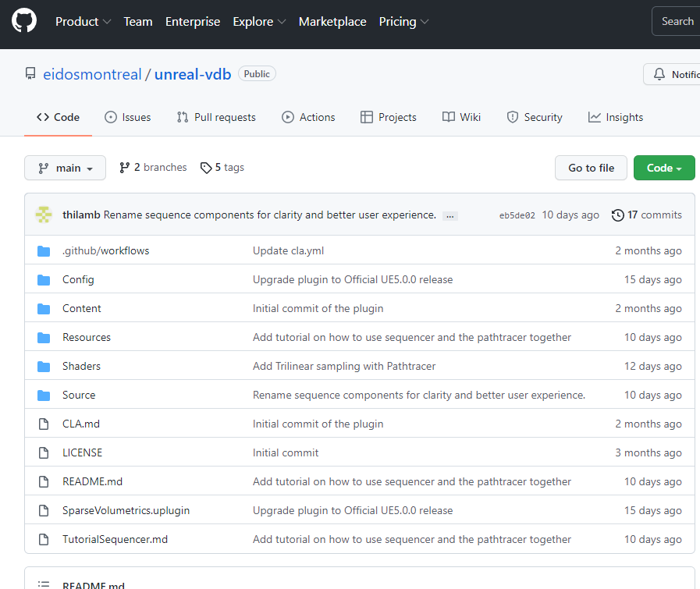Click thilamb's avatar in commit header

[44, 215]
